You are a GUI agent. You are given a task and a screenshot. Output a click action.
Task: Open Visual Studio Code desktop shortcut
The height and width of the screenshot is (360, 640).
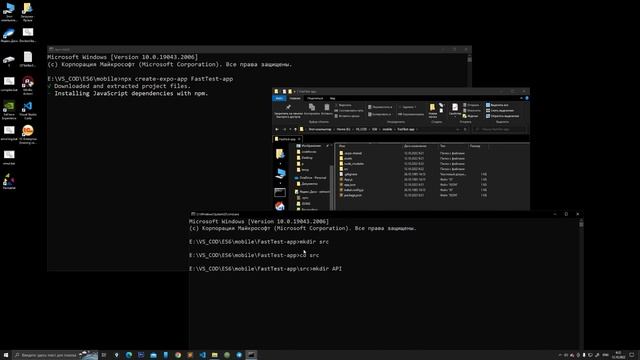click(x=27, y=110)
